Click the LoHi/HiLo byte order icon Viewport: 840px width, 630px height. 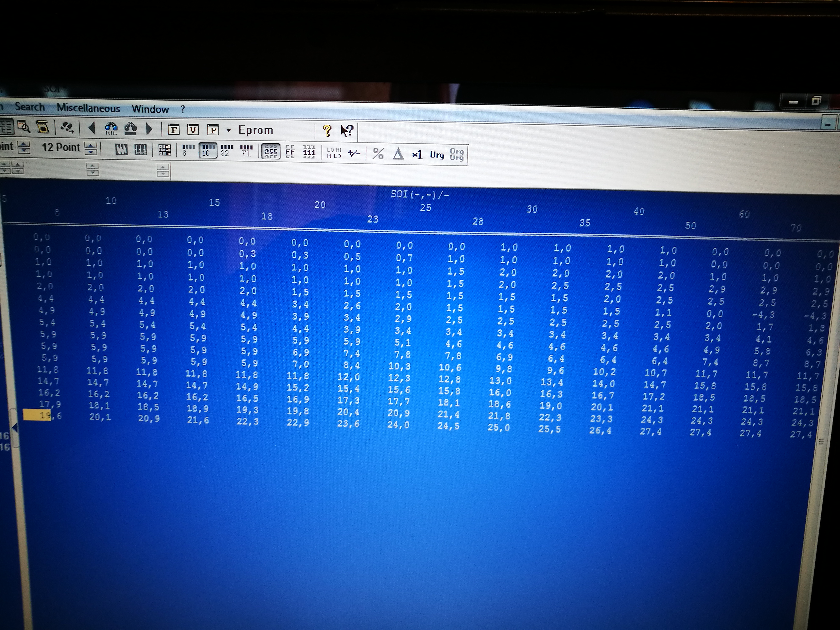tap(334, 153)
